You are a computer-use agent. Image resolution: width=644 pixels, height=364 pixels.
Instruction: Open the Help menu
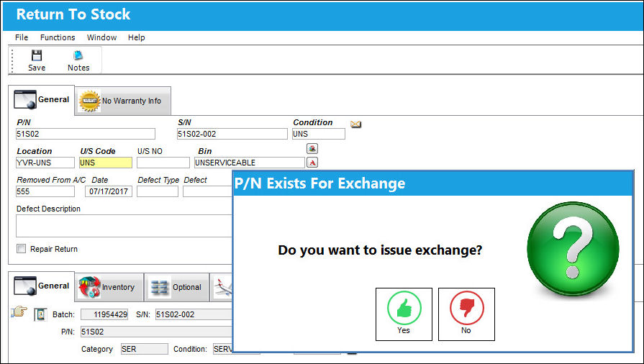pos(136,37)
